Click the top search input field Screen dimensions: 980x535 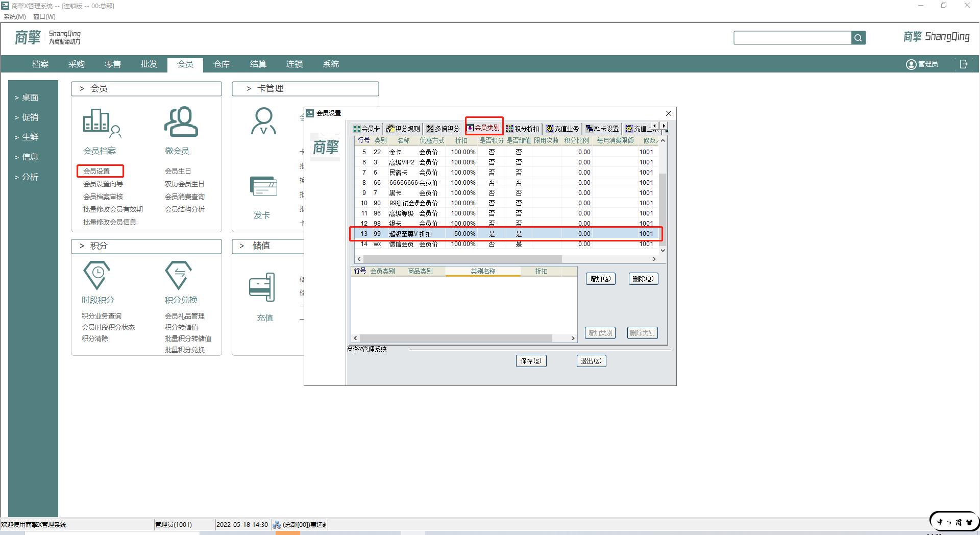(x=792, y=38)
